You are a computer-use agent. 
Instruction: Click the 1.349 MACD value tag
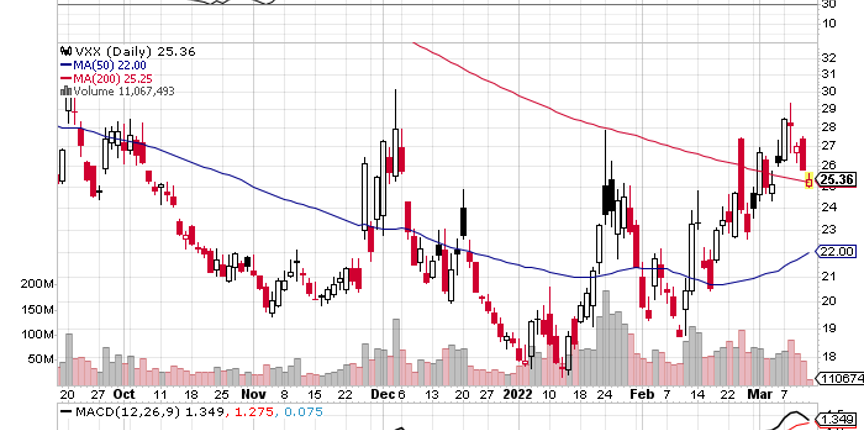[839, 418]
